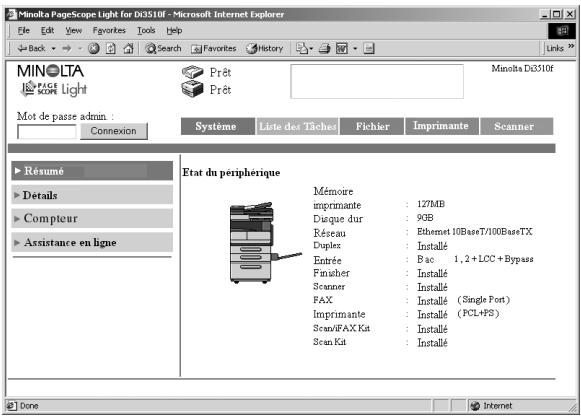Open the Help menu

174,30
